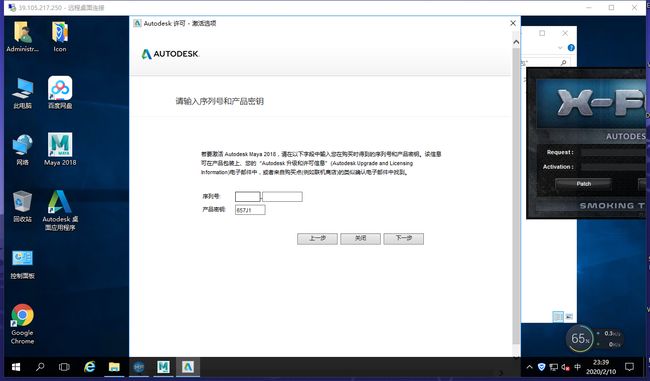Screen dimensions: 650x381
Task: Launch the Google Chrome desktop shortcut
Action: point(22,324)
